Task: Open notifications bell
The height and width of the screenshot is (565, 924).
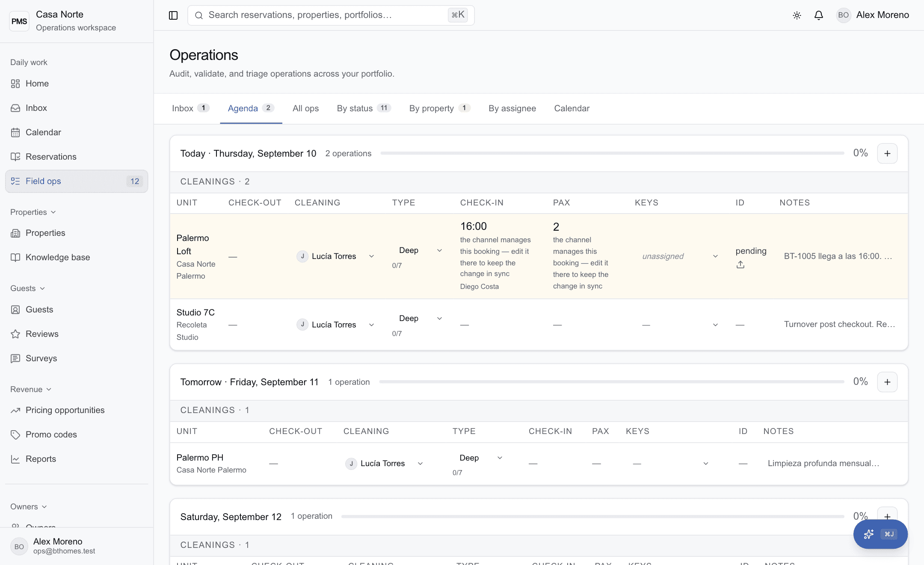Action: point(819,15)
